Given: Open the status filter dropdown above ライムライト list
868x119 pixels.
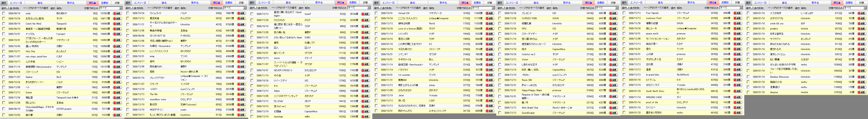Looking at the screenshot, I should point(235,8).
